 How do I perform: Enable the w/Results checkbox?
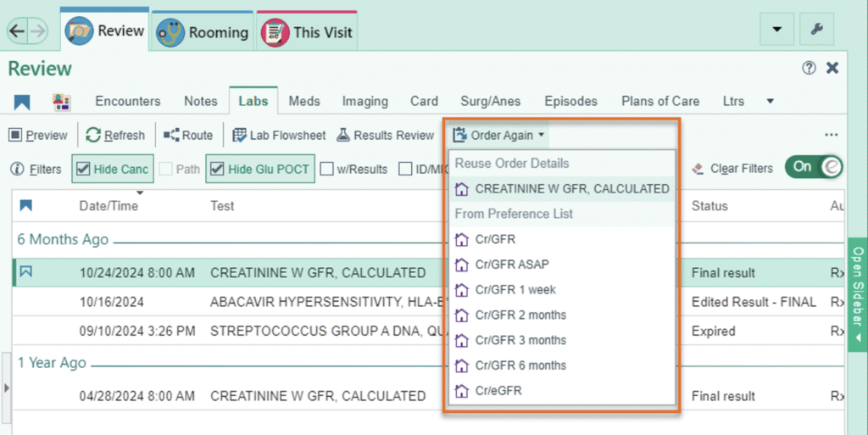pos(326,169)
